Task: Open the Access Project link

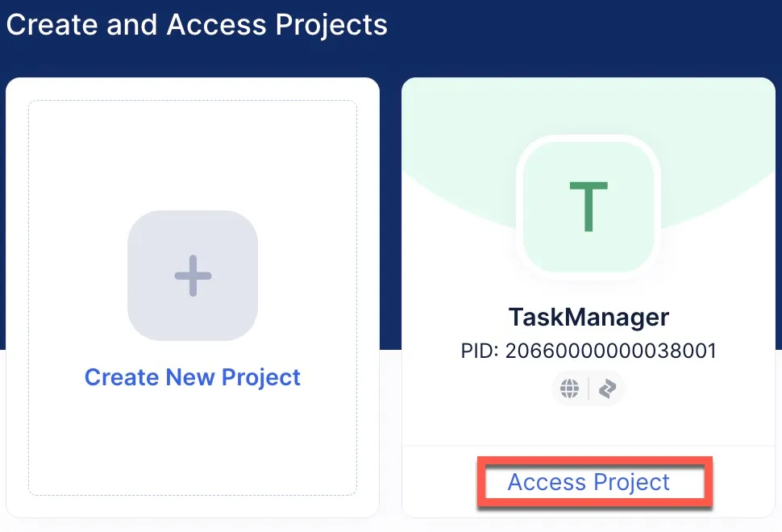Action: coord(589,482)
